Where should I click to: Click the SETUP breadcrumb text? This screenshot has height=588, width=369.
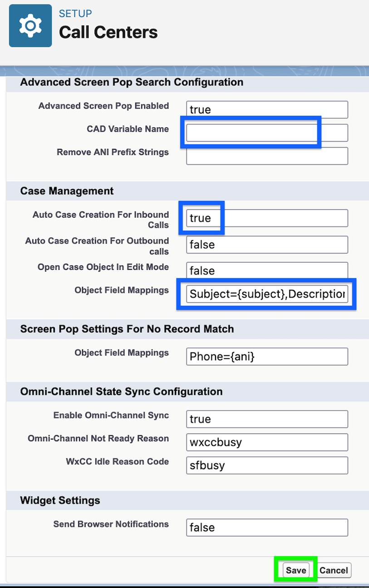75,14
